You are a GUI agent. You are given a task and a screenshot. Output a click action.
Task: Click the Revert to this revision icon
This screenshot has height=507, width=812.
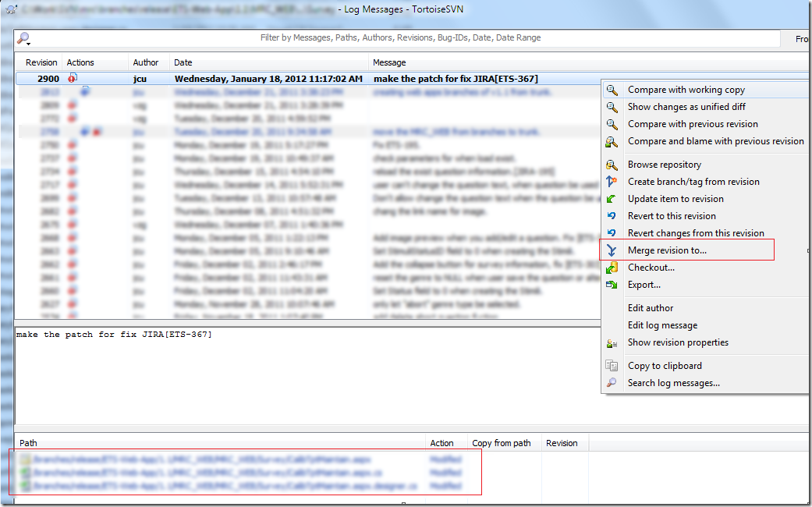pyautogui.click(x=612, y=216)
